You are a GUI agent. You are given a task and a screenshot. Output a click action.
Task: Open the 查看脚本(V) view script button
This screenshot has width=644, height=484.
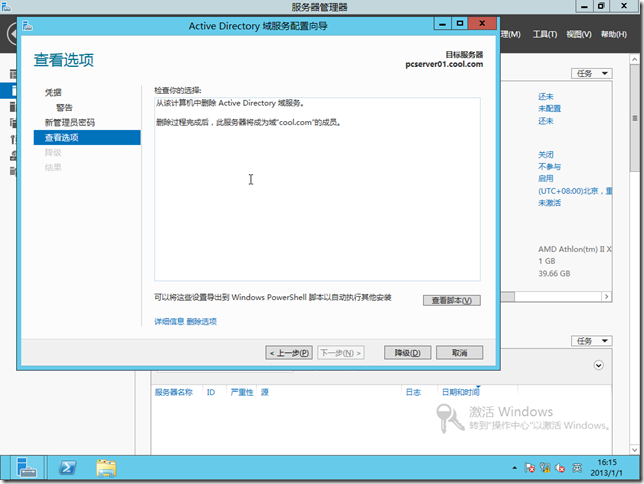tap(451, 300)
